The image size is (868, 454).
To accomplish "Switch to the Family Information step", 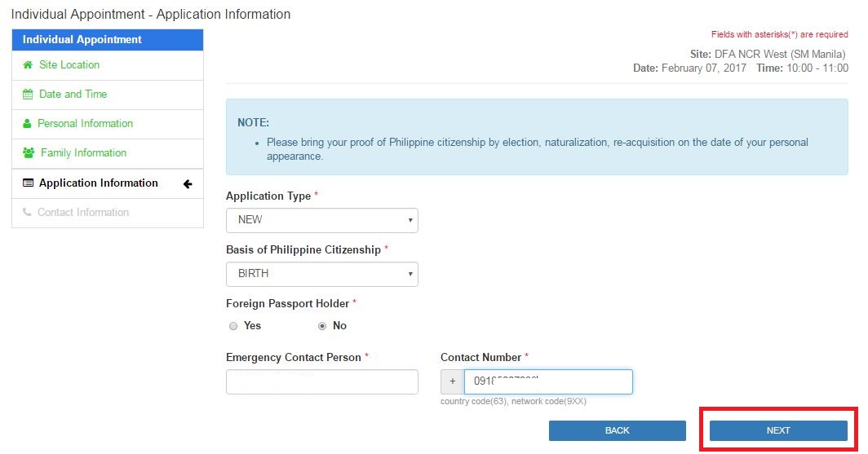I will point(83,153).
